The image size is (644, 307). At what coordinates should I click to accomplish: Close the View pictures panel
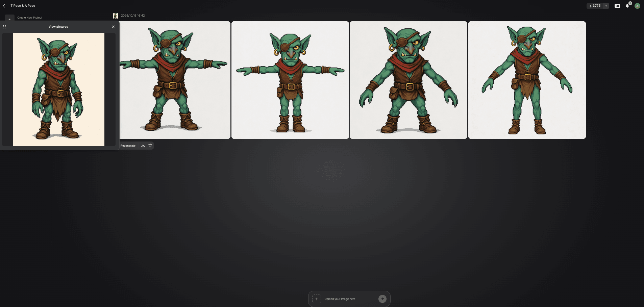coord(113,27)
